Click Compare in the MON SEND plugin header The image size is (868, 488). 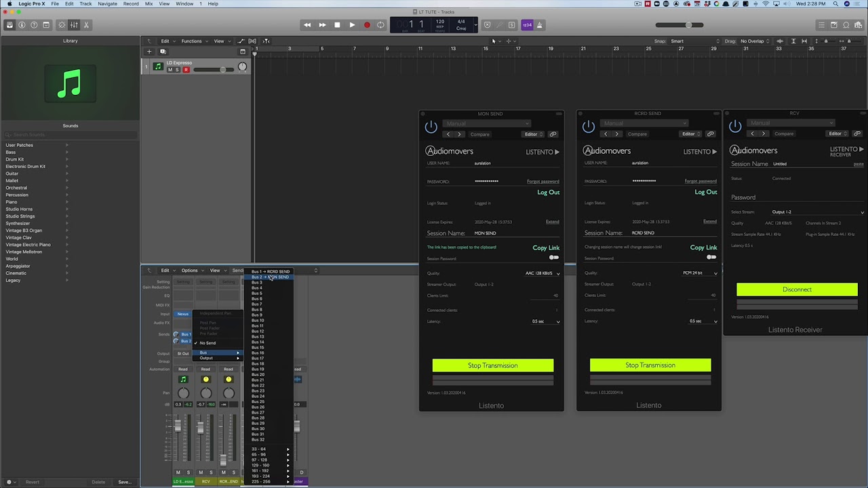(x=479, y=134)
